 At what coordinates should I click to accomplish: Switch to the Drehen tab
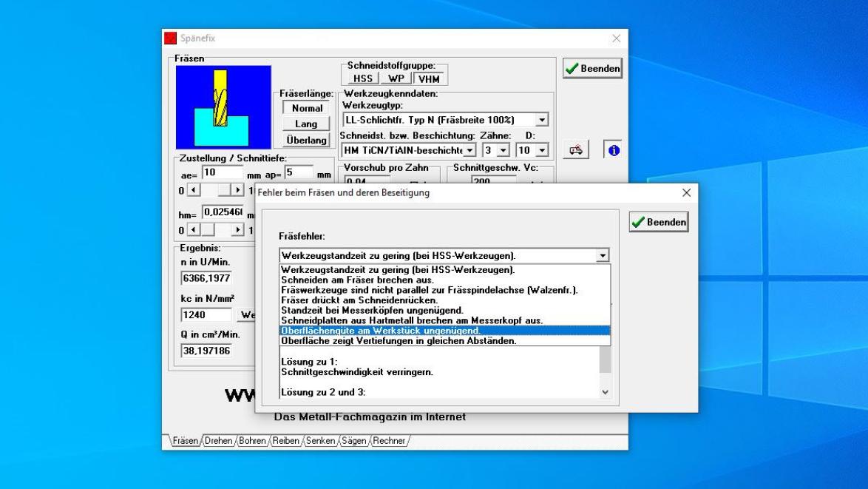218,441
